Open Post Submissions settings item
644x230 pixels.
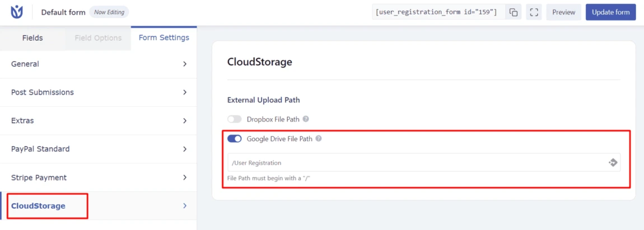[99, 92]
